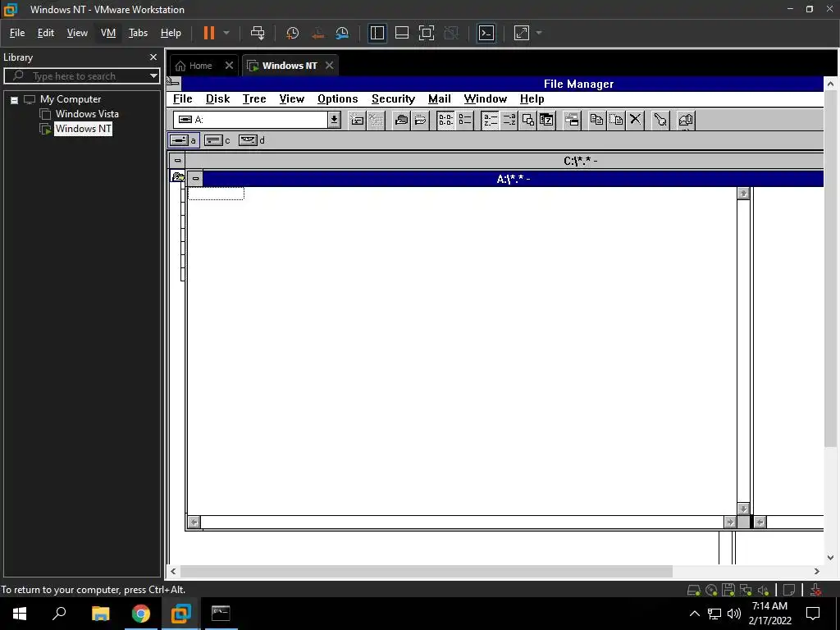The height and width of the screenshot is (630, 840).
Task: Open VMware Edit menu
Action: (46, 33)
